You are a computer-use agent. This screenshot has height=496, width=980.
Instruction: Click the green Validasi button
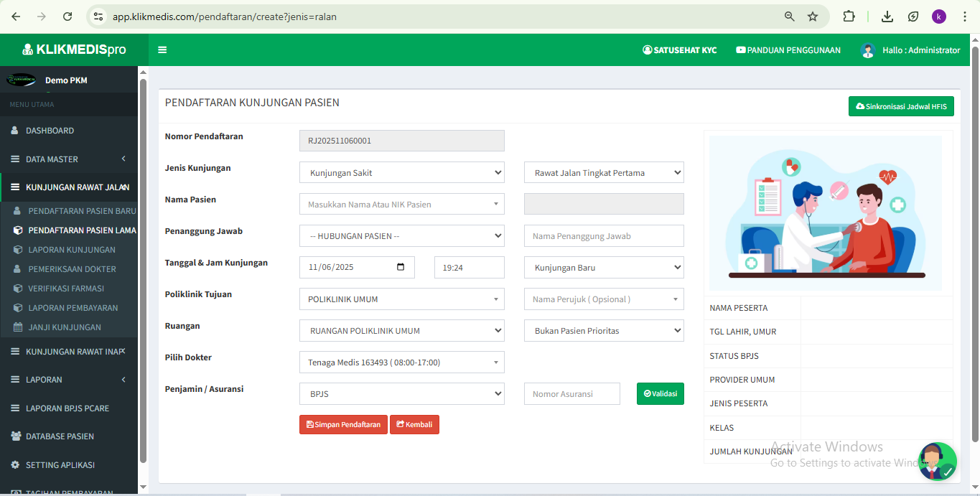pyautogui.click(x=661, y=393)
